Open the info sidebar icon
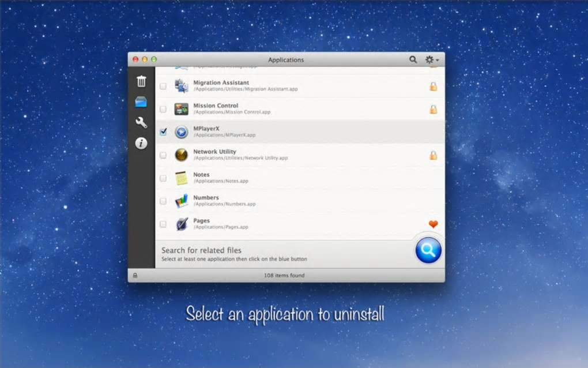The height and width of the screenshot is (368, 588). click(x=141, y=143)
